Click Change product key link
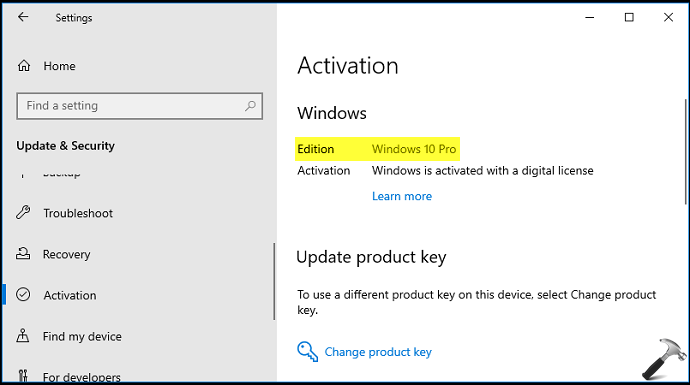Screen dimensions: 690x385 point(378,352)
